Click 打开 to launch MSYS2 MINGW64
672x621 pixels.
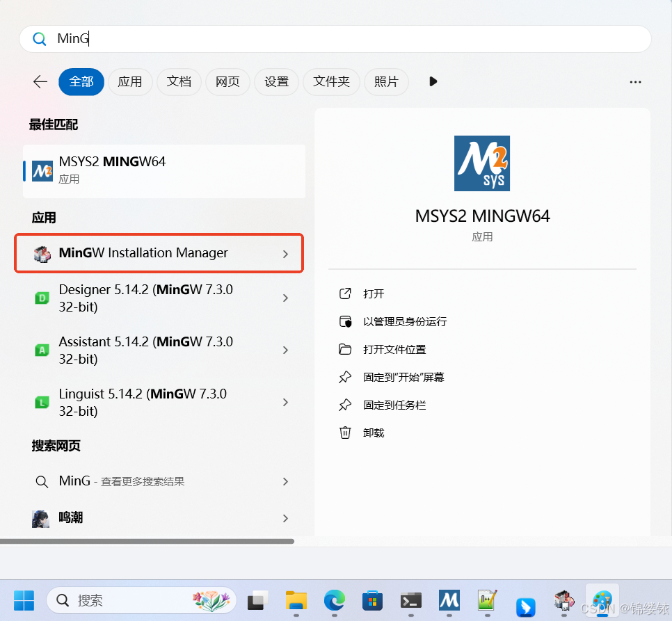374,293
